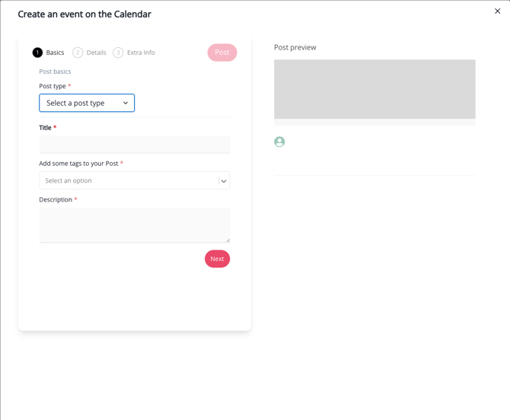Click the step 3 numbered circle
Screen dimensions: 510x420
(x=118, y=52)
